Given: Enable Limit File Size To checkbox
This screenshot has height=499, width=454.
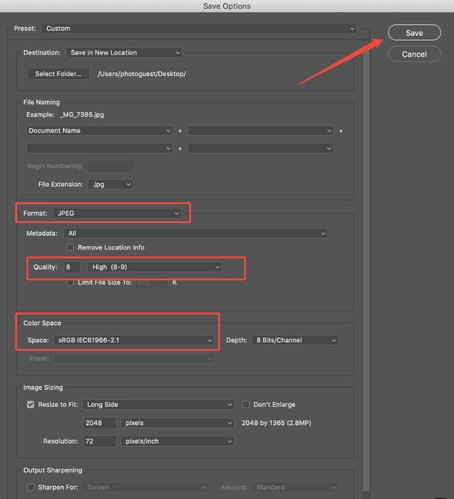Looking at the screenshot, I should point(70,283).
